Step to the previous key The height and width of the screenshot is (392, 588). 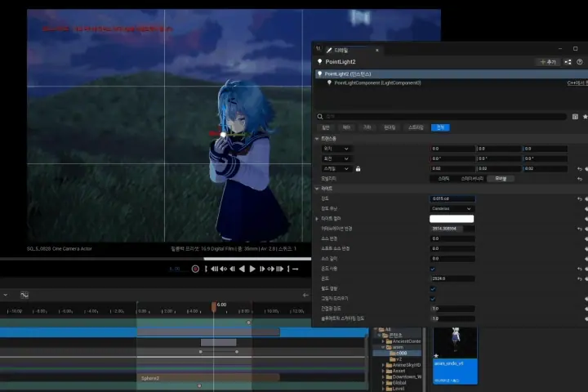point(224,269)
